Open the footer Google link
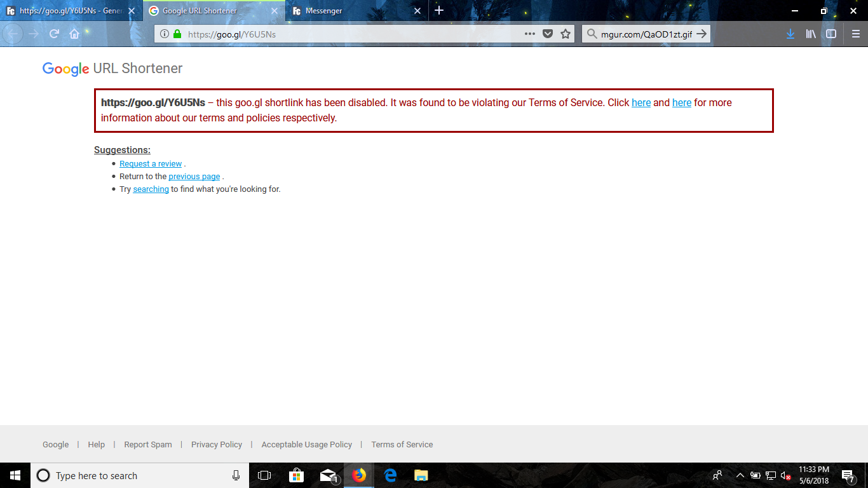Viewport: 868px width, 488px height. click(x=55, y=445)
